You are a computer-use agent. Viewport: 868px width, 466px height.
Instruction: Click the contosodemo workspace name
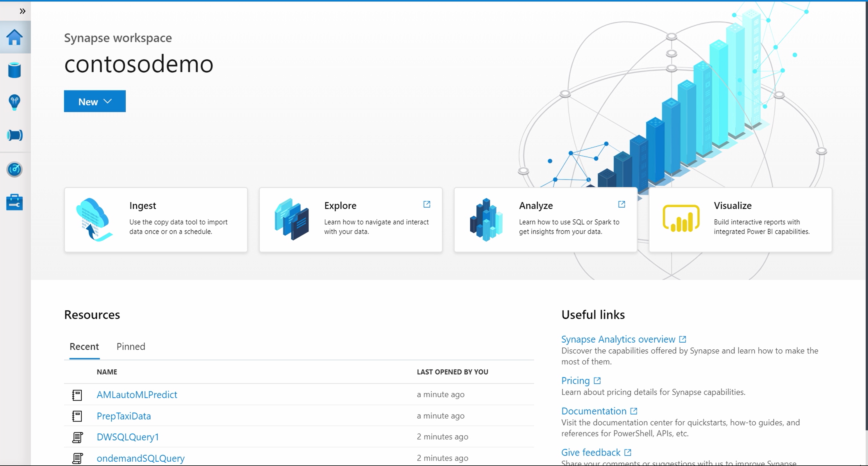(139, 64)
